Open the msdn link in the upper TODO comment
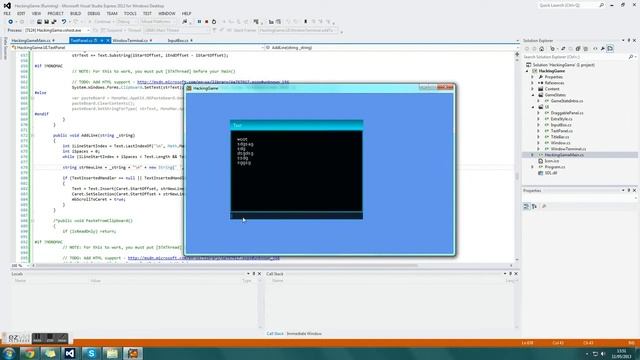This screenshot has height=360, width=640. (213, 82)
